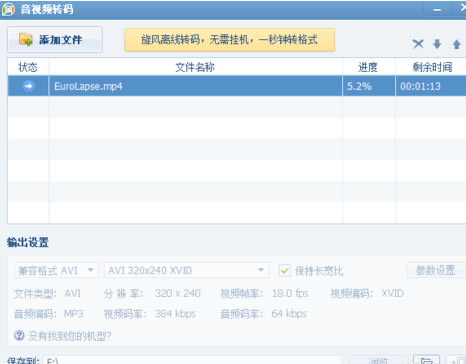
Task: Click the 384 kbps video bitrate value
Action: point(175,314)
